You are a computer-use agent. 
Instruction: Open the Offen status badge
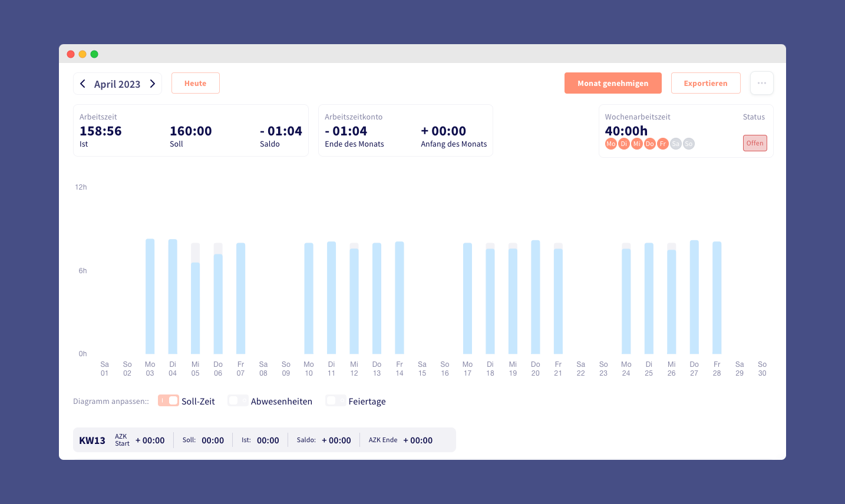coord(755,143)
